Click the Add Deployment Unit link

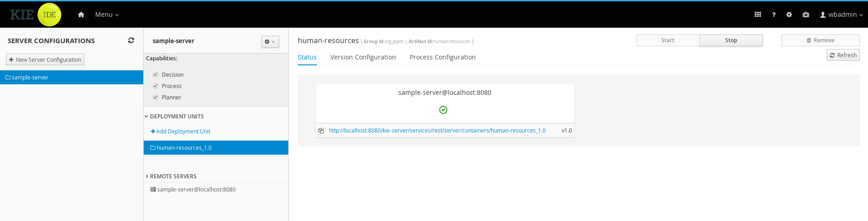pyautogui.click(x=180, y=132)
